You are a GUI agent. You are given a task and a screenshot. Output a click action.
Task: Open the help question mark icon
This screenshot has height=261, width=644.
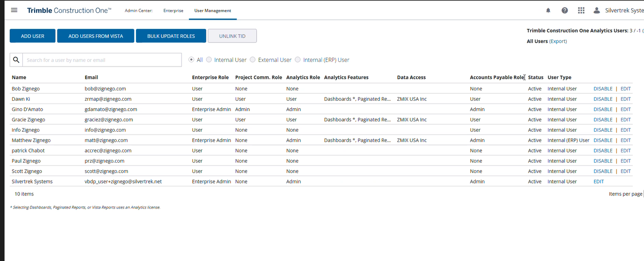tap(565, 10)
